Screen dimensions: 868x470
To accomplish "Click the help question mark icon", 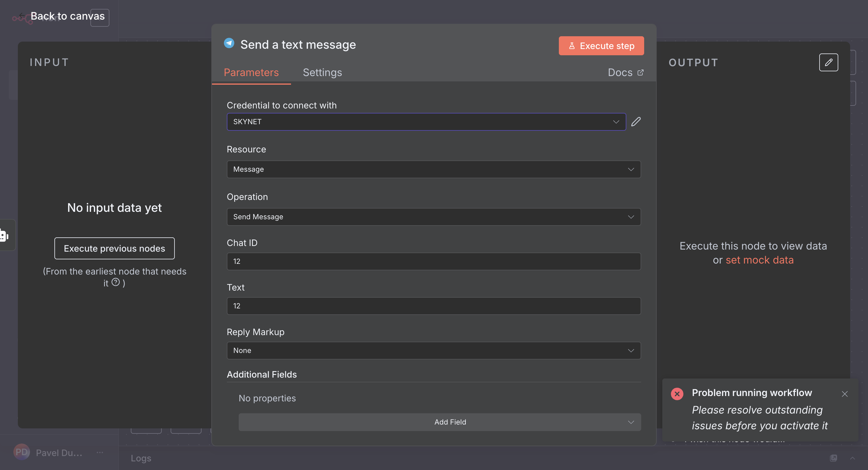I will (x=116, y=282).
